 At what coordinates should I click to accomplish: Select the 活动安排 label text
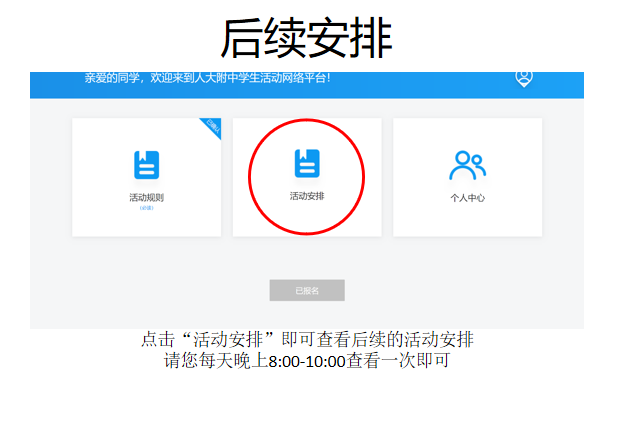tap(307, 196)
